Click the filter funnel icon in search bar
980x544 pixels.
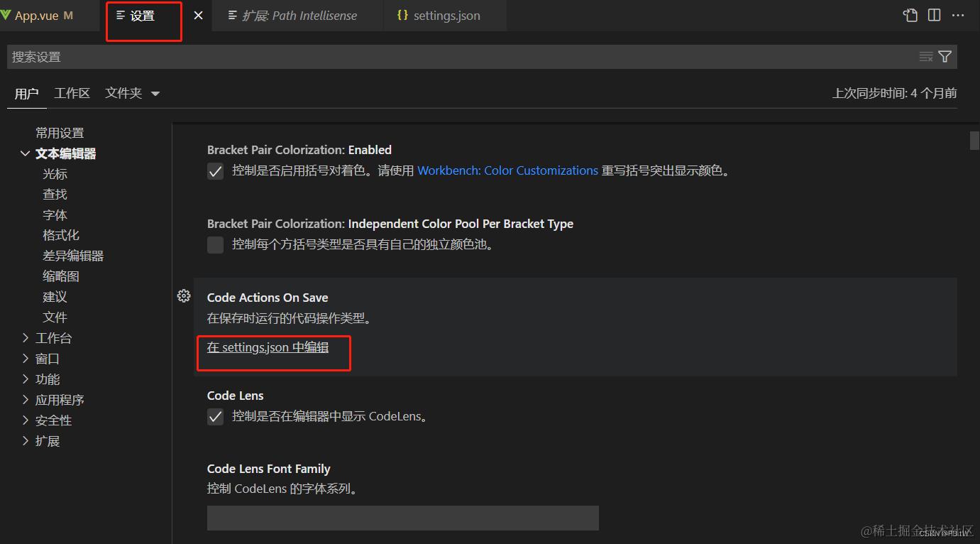[945, 57]
